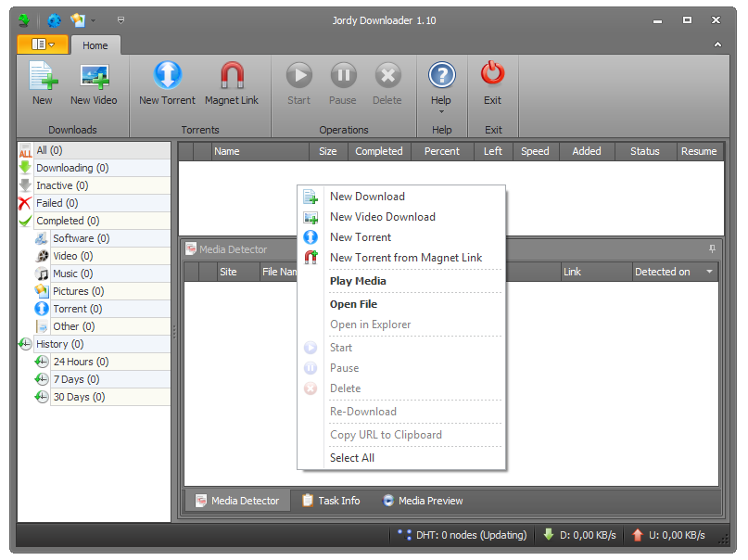The height and width of the screenshot is (560, 748).
Task: Click the New Torrent ribbon icon
Action: click(168, 75)
